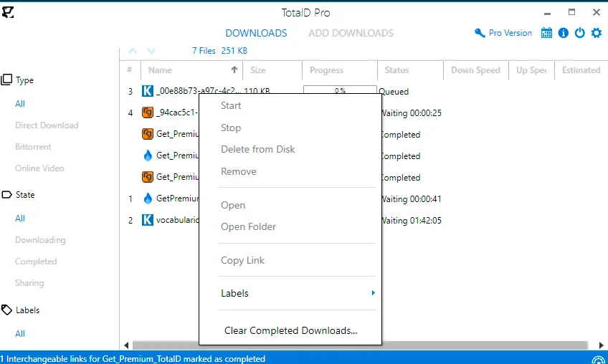Click the TotalD logo icon in the title bar
This screenshot has height=364, width=608.
coord(8,12)
